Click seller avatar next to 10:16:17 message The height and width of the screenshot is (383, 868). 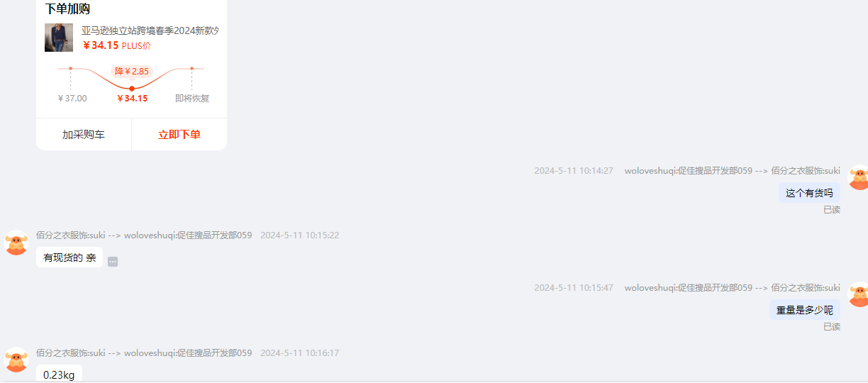[x=16, y=360]
